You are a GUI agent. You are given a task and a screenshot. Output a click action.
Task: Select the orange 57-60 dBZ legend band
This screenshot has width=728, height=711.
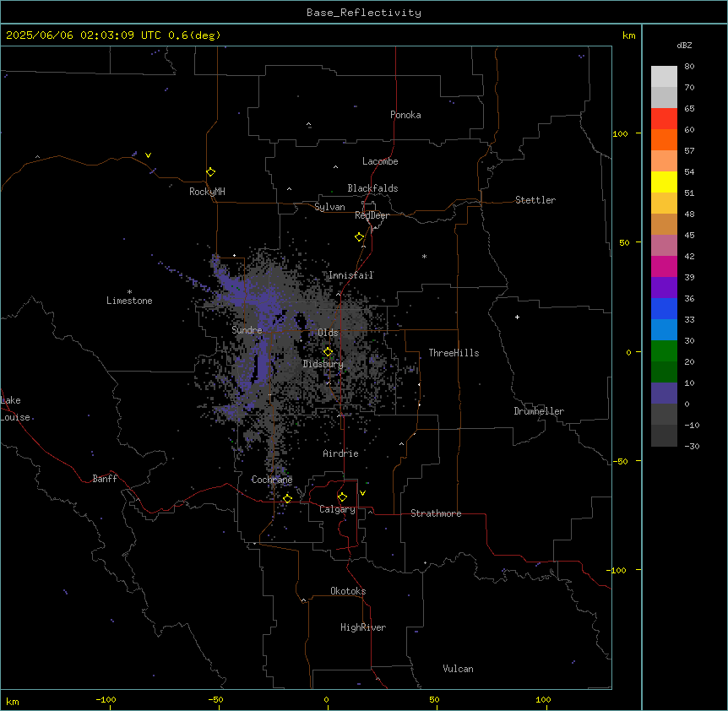pyautogui.click(x=664, y=139)
